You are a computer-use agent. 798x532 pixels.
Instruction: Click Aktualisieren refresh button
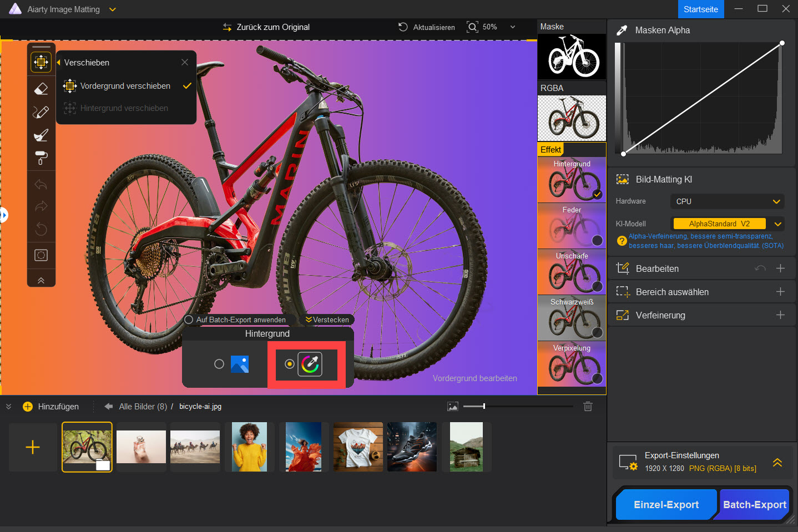pyautogui.click(x=426, y=27)
